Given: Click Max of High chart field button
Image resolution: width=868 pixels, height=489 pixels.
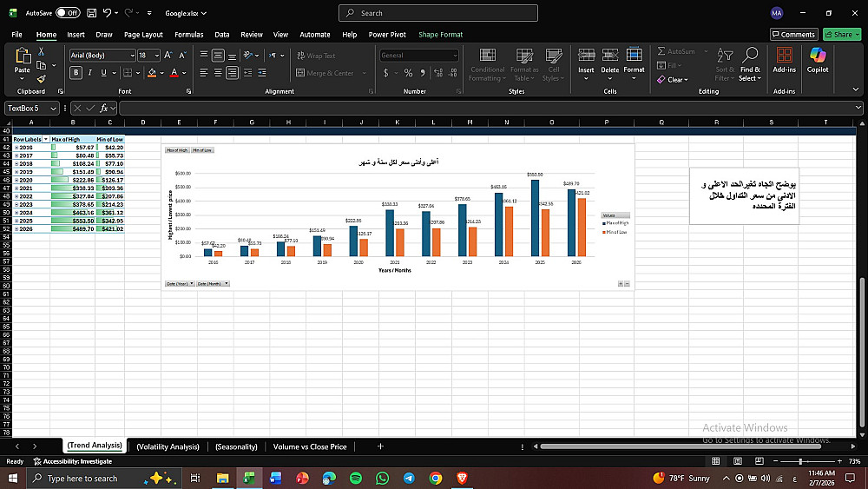Looking at the screenshot, I should 177,150.
